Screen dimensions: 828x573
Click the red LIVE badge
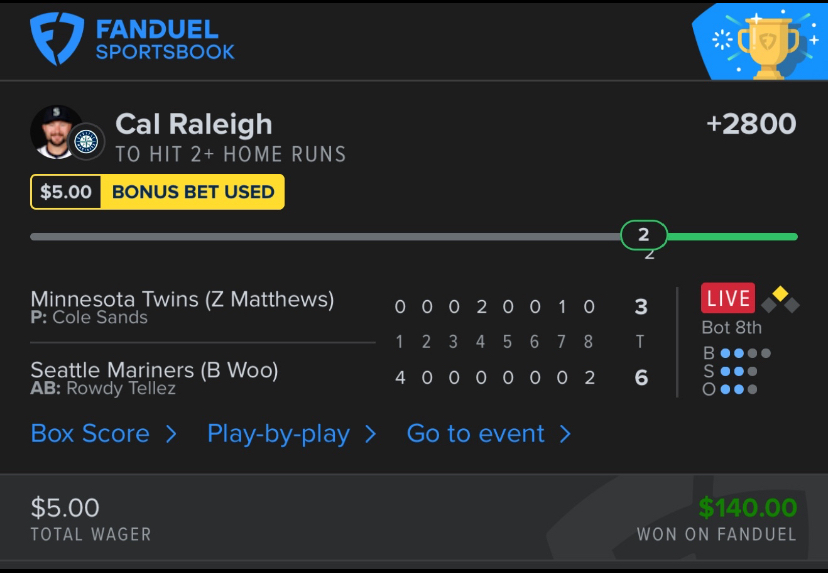tap(728, 298)
